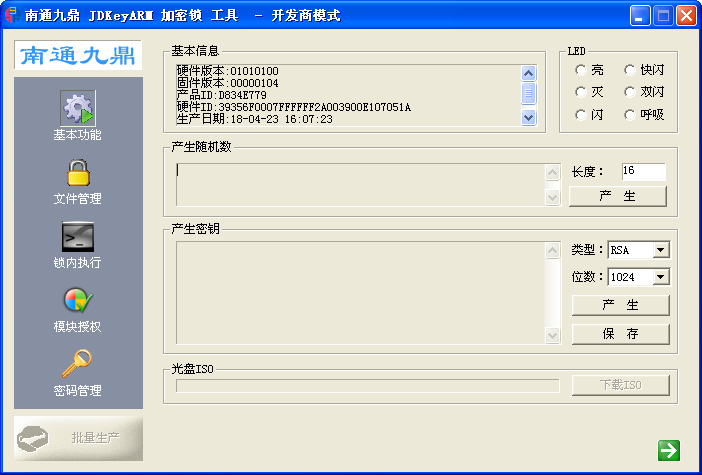Click the 产生密钥 box up scroll arrow
Viewport: 702px width, 475px height.
(x=553, y=250)
